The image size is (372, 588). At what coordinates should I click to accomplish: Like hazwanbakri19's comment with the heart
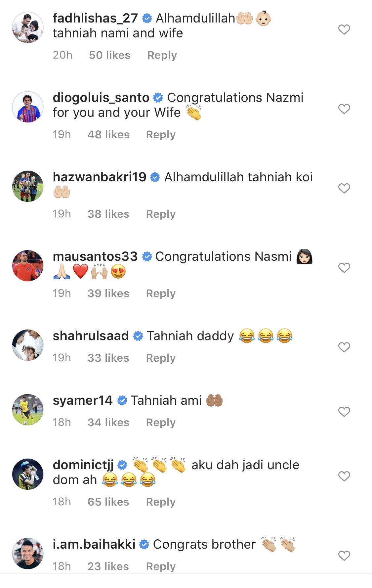[x=344, y=188]
